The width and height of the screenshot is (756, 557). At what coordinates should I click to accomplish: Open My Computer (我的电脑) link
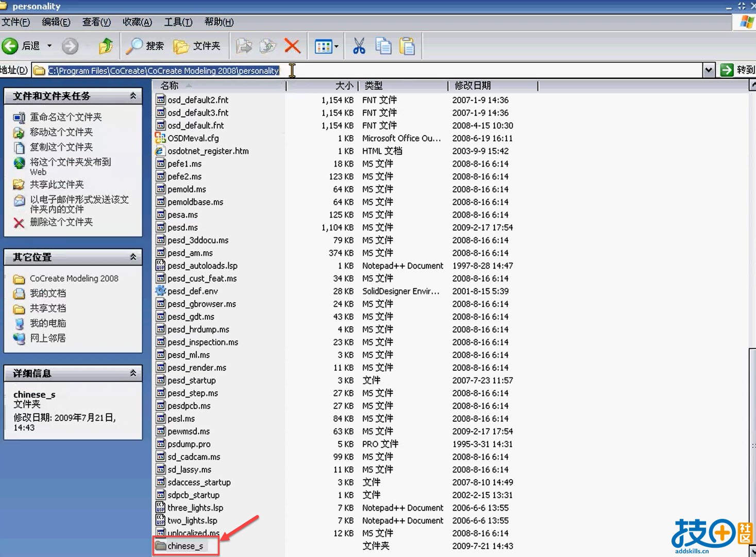(47, 323)
